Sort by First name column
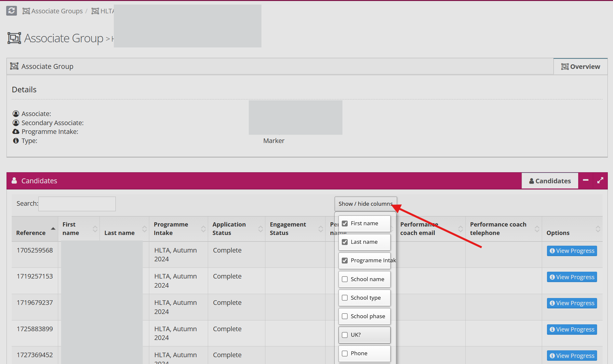Screen dimensions: 613x364 pyautogui.click(x=79, y=229)
